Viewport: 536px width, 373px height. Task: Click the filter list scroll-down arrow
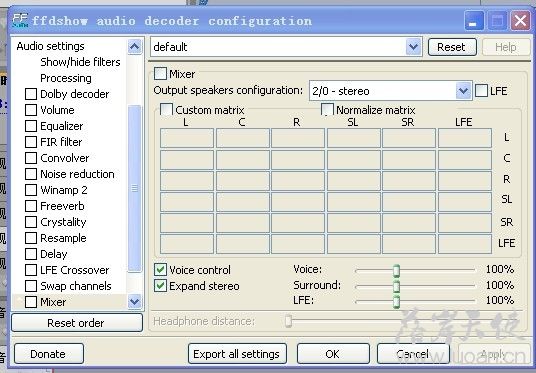click(135, 302)
